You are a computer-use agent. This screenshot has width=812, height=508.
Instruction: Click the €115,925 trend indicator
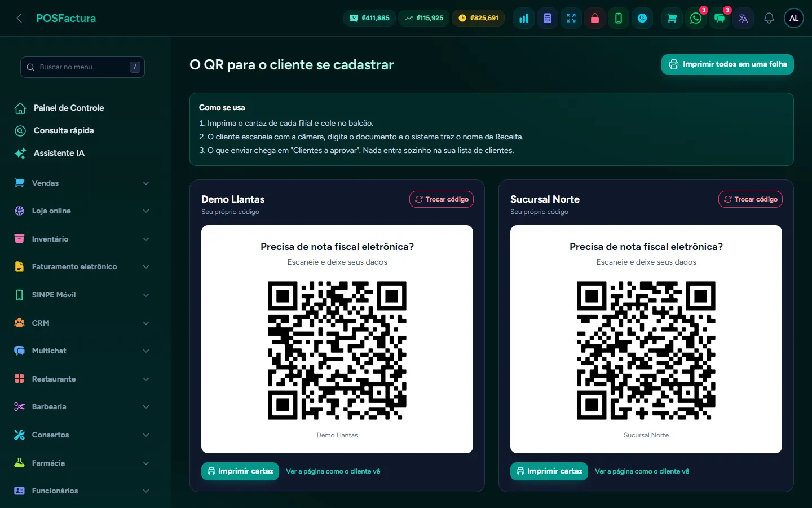coord(424,18)
